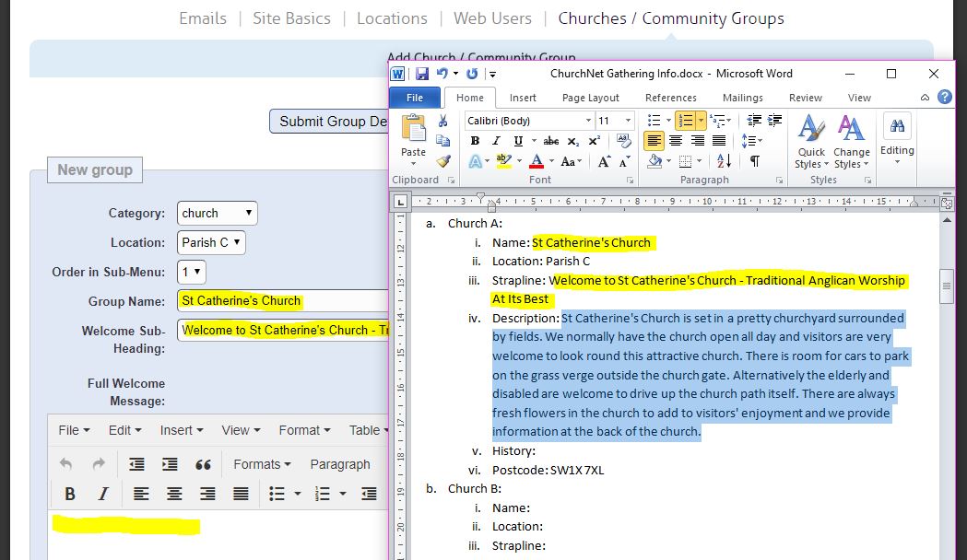Toggle justified alignment in Word's Paragraph group
Viewport: 967px width, 560px height.
[x=718, y=142]
